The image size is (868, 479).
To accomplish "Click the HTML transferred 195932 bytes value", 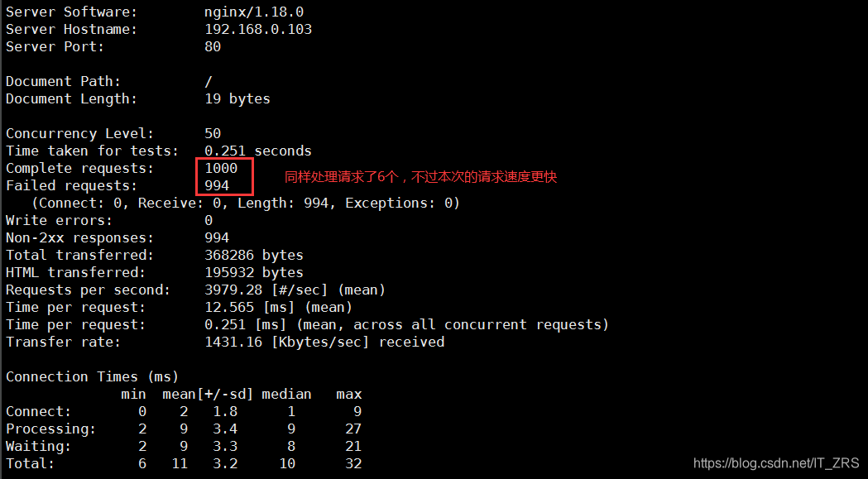I will click(254, 272).
